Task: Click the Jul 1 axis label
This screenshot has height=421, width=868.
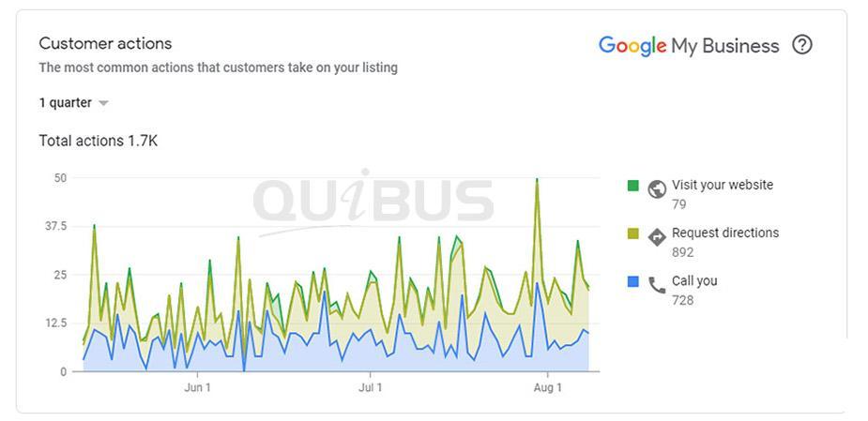Action: 371,387
